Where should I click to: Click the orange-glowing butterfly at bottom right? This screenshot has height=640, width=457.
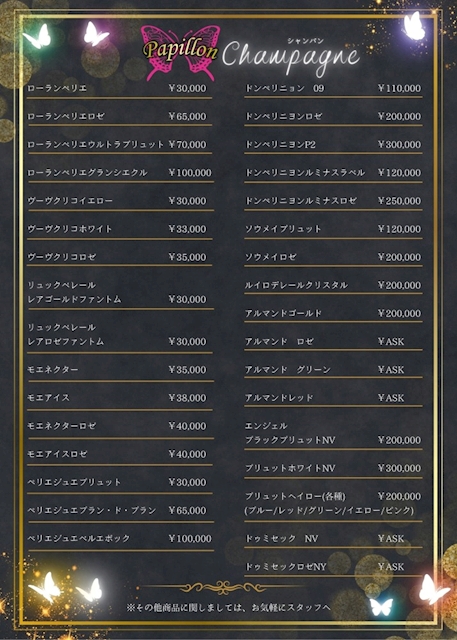[433, 589]
